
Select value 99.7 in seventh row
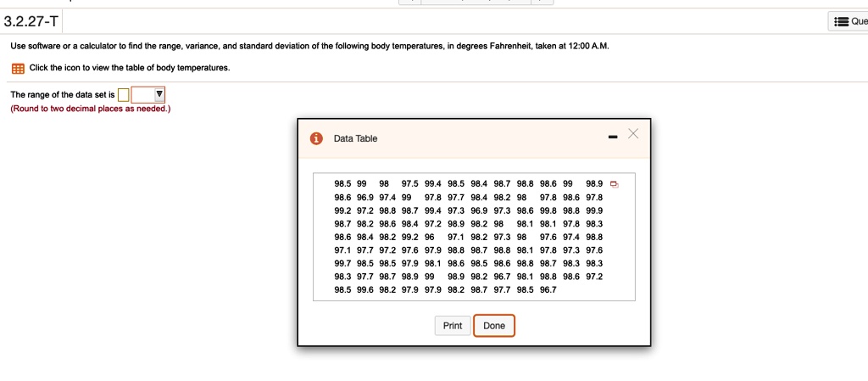[x=342, y=263]
